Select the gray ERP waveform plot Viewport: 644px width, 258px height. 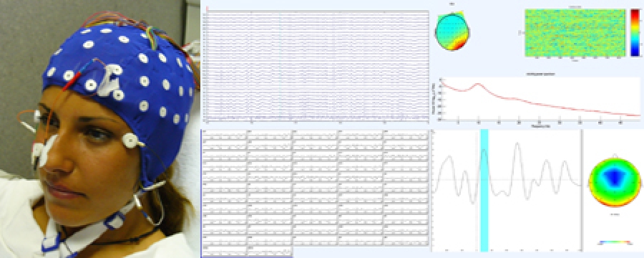pyautogui.click(x=507, y=190)
